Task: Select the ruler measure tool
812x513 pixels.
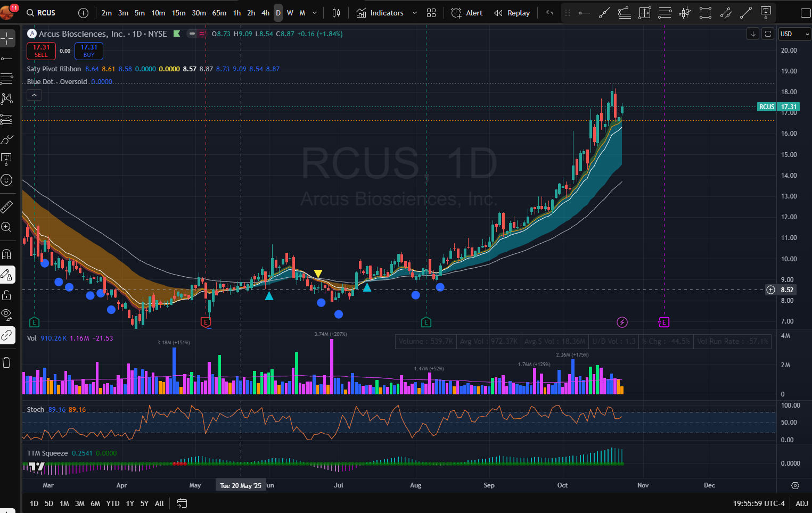Action: (x=7, y=206)
